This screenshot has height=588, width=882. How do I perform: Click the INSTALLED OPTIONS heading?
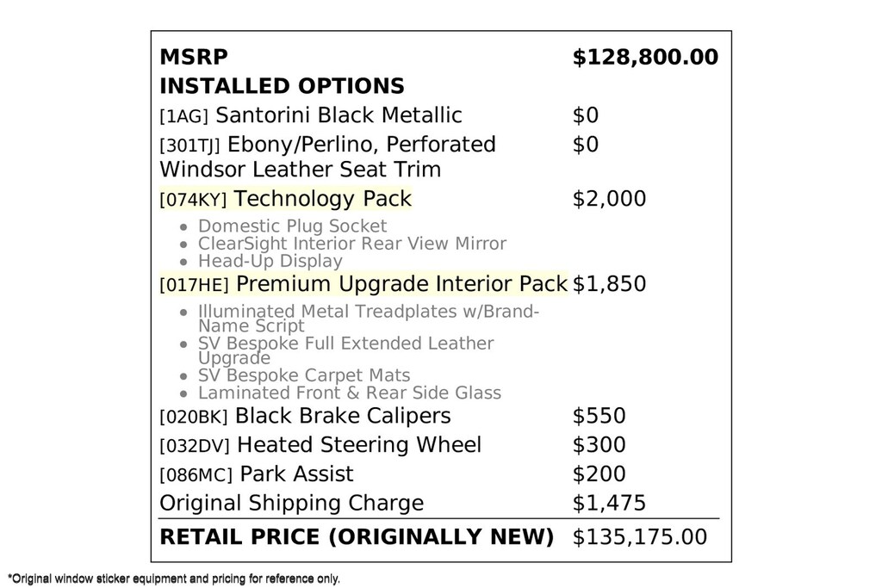282,86
